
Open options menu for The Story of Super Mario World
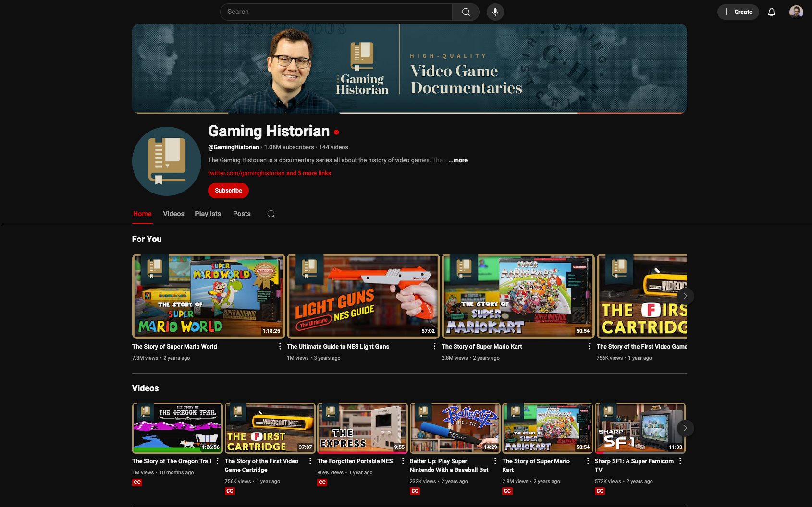coord(280,346)
